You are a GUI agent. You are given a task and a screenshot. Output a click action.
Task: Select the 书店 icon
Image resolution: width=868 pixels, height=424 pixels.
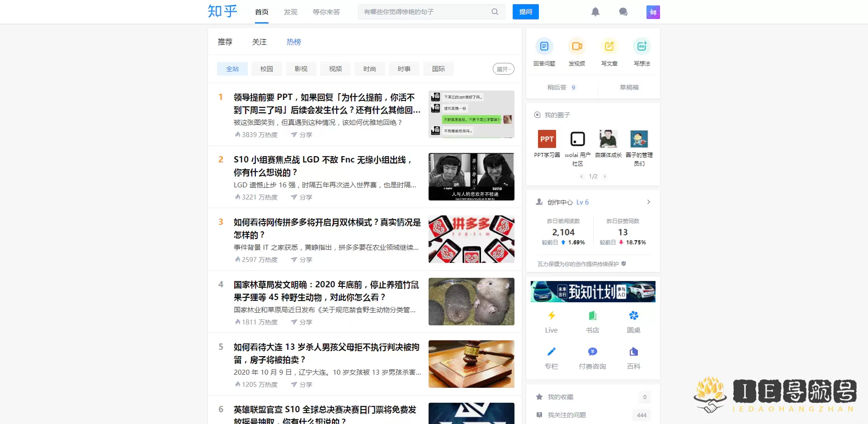coord(592,315)
